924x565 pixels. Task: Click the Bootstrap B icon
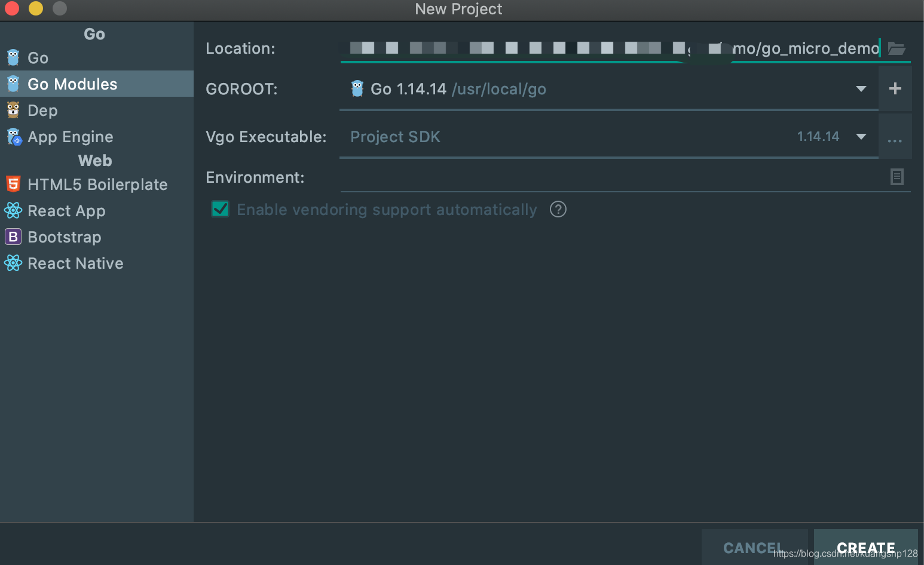tap(13, 237)
